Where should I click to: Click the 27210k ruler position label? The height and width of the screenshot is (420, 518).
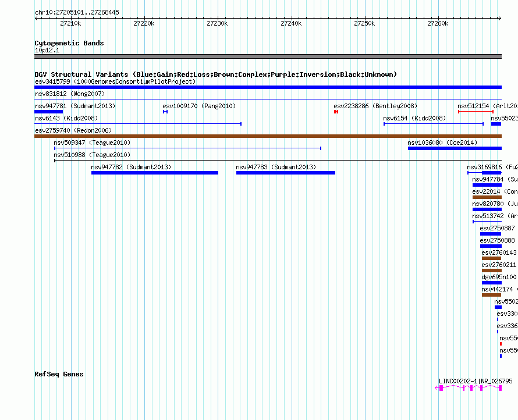[70, 23]
